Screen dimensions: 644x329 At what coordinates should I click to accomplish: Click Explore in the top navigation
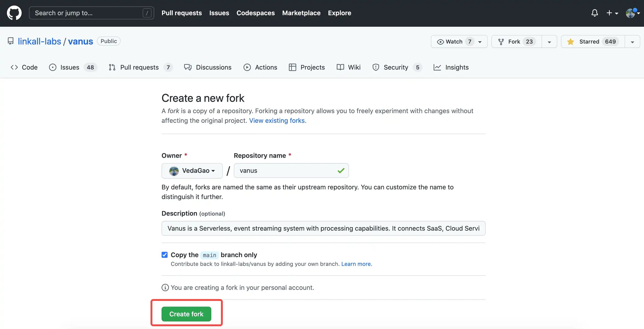click(339, 13)
